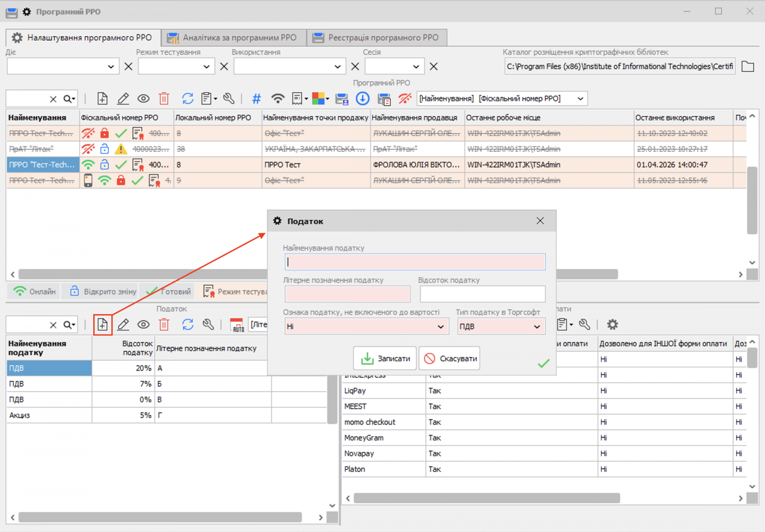
Task: Toggle the Готовий status filter
Action: click(168, 292)
